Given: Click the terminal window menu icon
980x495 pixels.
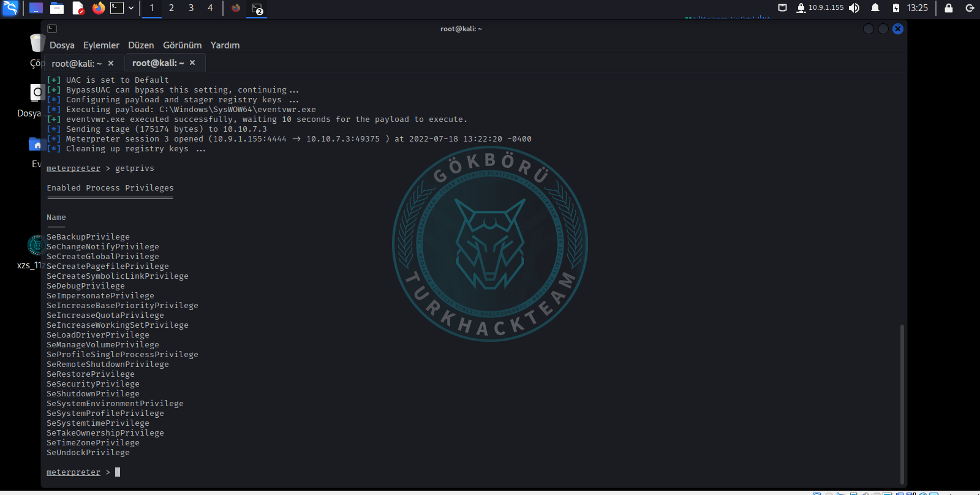Looking at the screenshot, I should pyautogui.click(x=52, y=29).
